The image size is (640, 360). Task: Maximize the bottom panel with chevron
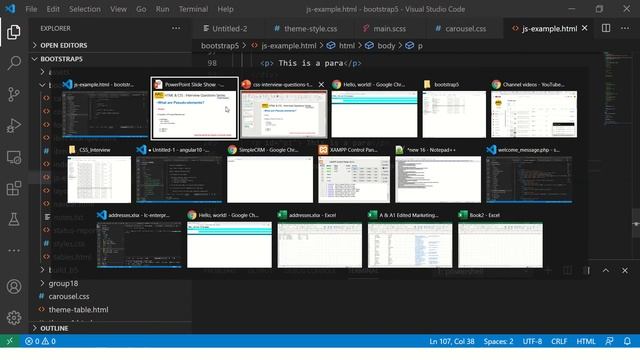pyautogui.click(x=606, y=270)
